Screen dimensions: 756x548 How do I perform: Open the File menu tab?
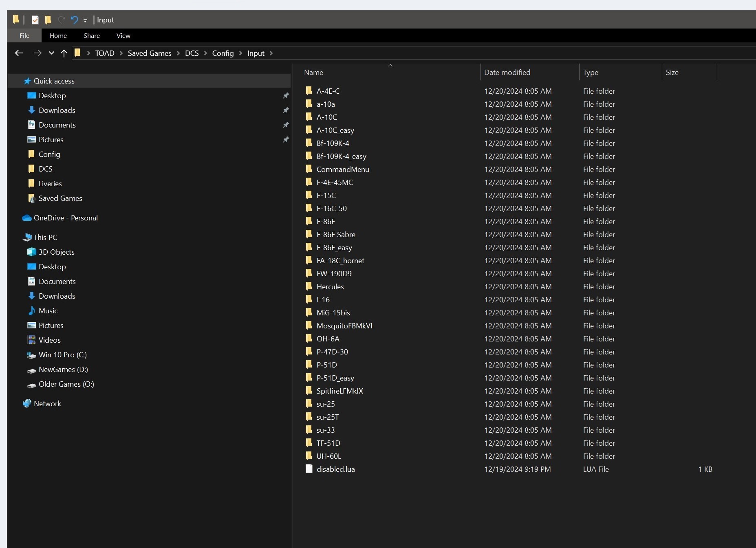click(x=24, y=35)
